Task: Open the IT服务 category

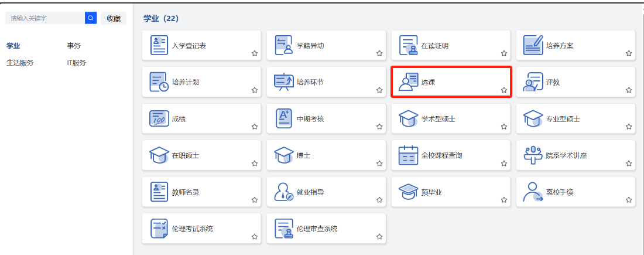Action: pos(76,63)
